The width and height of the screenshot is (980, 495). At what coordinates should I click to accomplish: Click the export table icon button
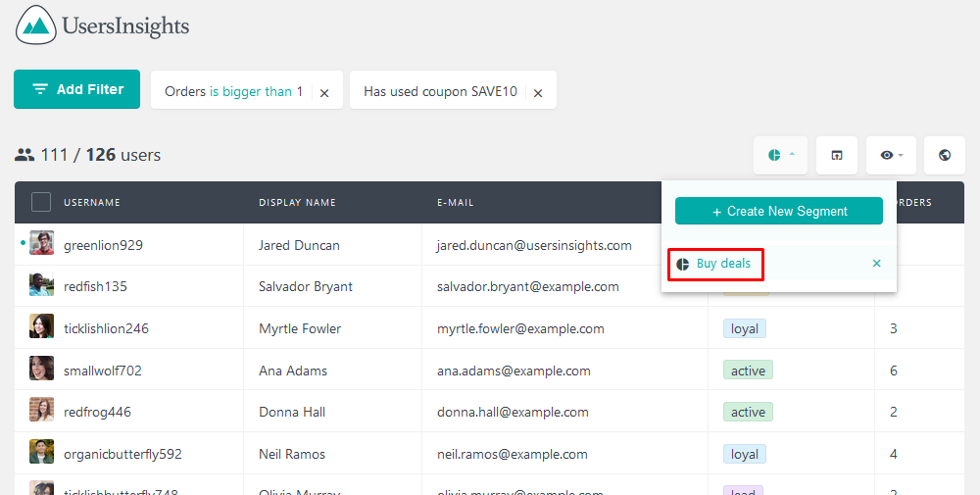[x=837, y=155]
